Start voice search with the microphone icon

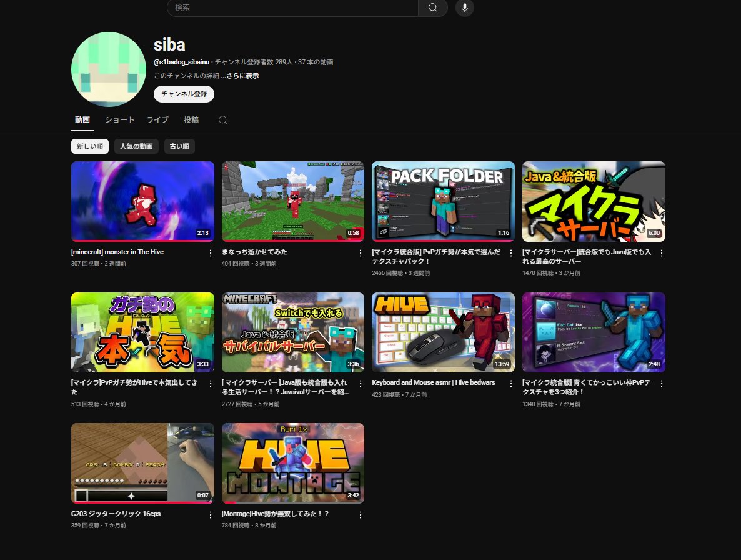coord(465,7)
